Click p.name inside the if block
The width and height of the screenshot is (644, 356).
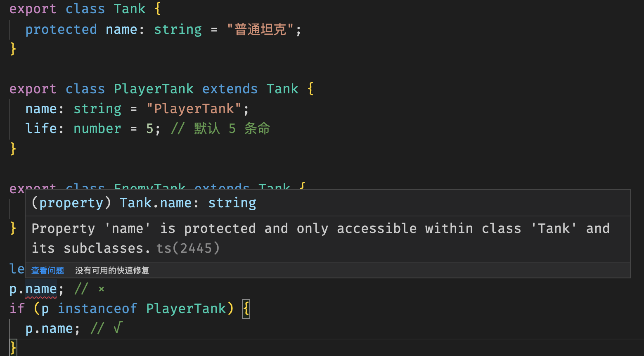click(x=49, y=328)
